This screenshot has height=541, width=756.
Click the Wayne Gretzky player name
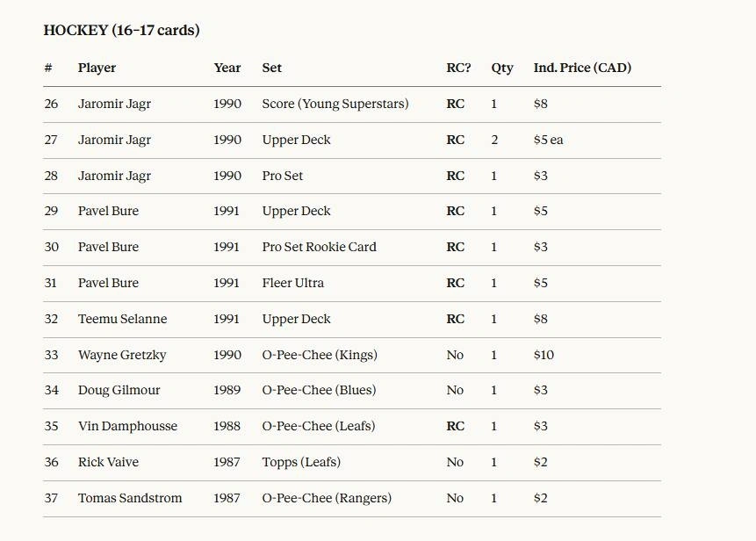click(x=121, y=355)
